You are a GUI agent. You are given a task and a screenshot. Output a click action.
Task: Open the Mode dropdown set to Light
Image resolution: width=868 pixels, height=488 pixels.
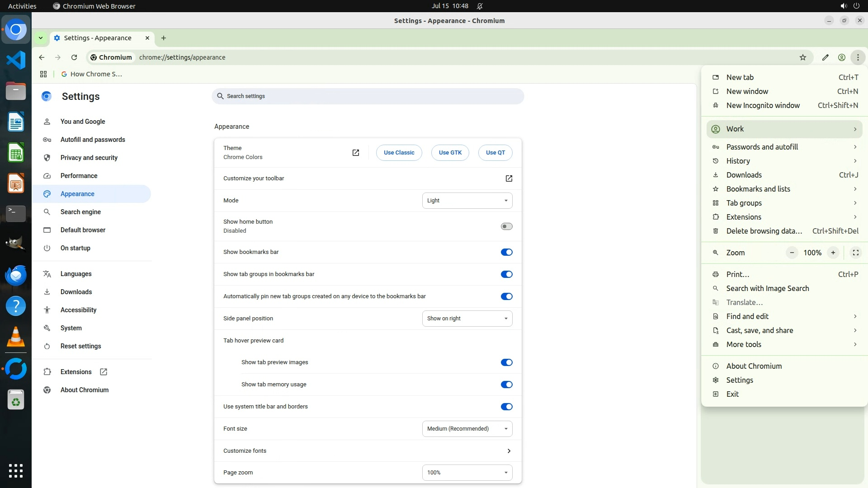[467, 201]
